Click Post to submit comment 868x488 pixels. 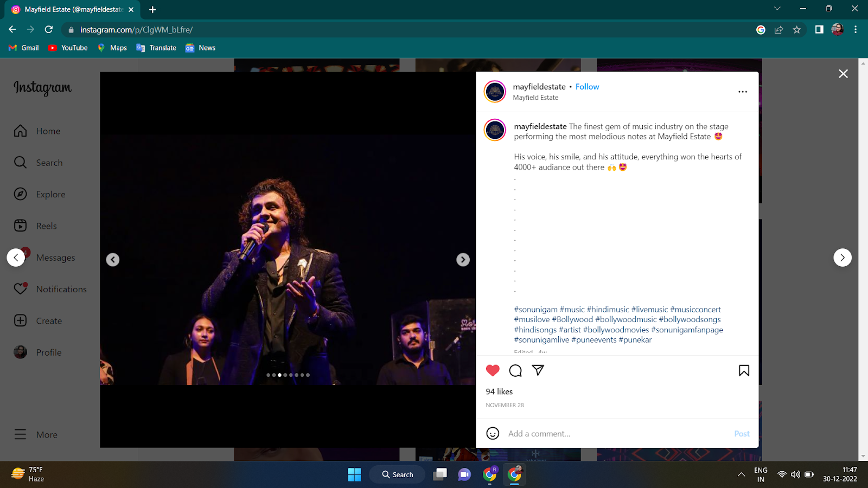[x=742, y=434]
